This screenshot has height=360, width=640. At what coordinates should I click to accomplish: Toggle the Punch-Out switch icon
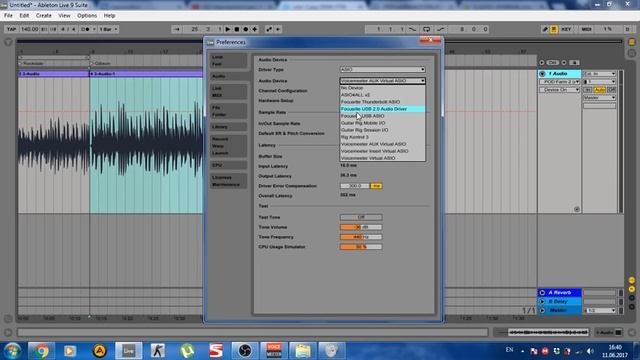pos(441,29)
